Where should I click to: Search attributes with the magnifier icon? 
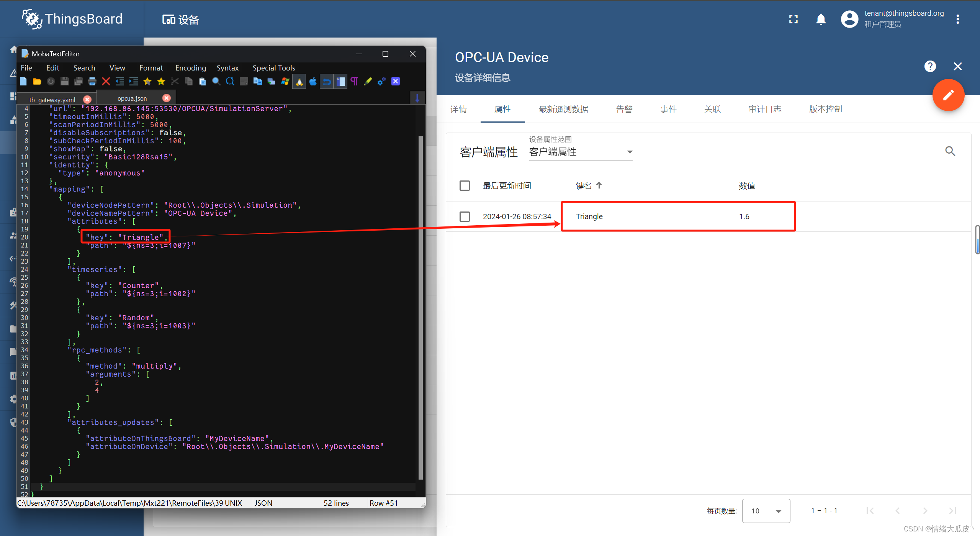[x=950, y=151]
